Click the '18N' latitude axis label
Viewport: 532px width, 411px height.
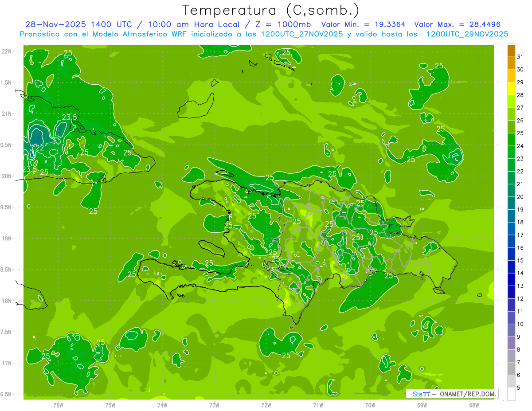coord(7,301)
